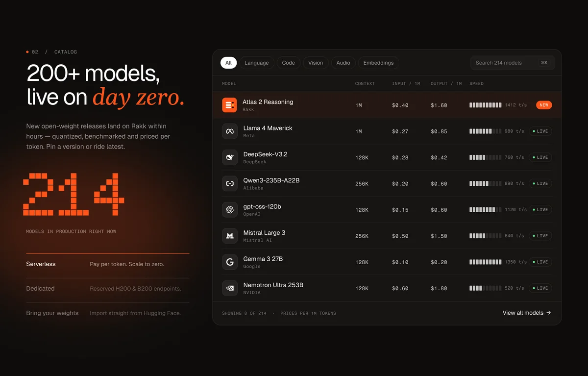Click the Nemotron Ultra 253B speed bar
The image size is (588, 376).
[486, 288]
